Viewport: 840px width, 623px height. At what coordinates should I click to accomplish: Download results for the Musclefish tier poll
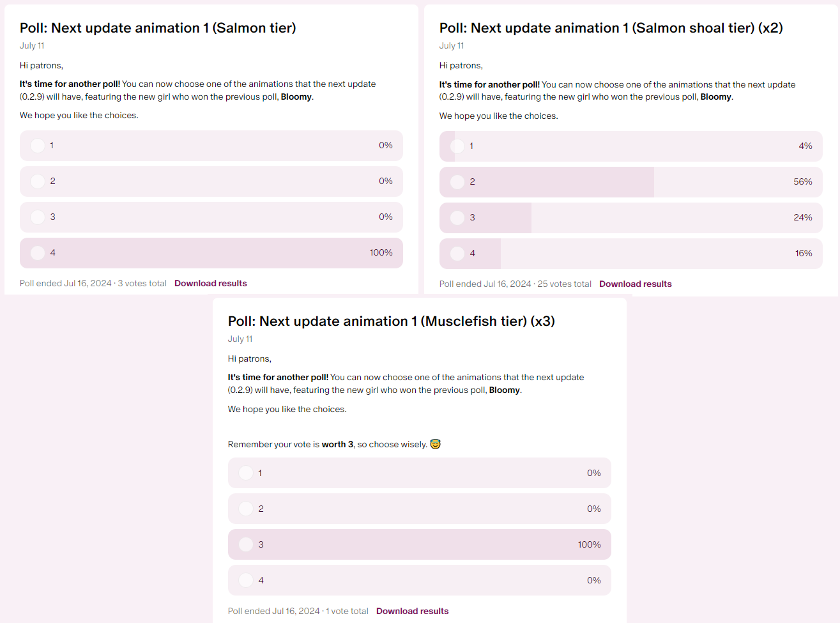(x=413, y=611)
